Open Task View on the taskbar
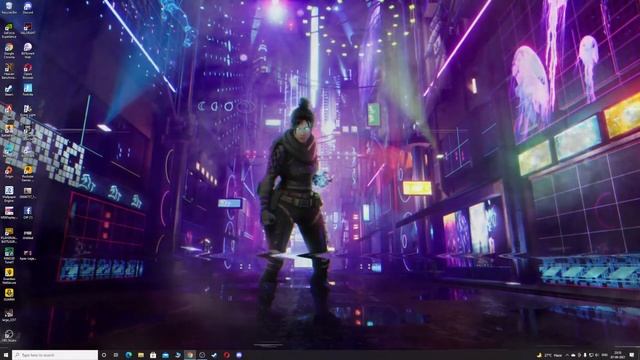 pos(116,355)
